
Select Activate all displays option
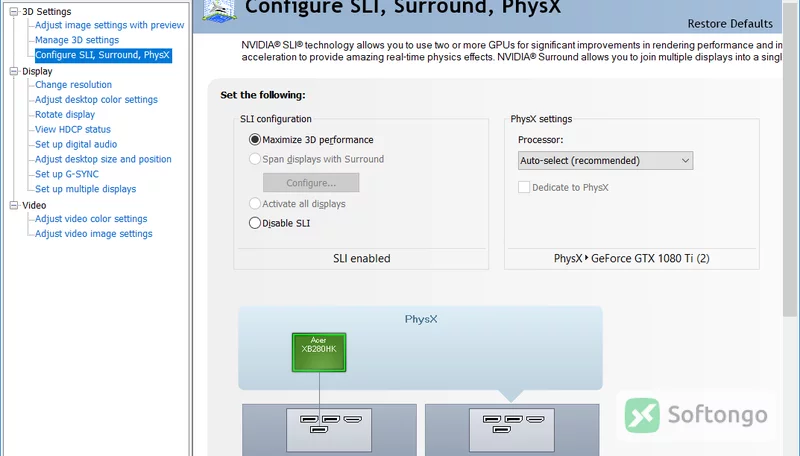tap(255, 204)
